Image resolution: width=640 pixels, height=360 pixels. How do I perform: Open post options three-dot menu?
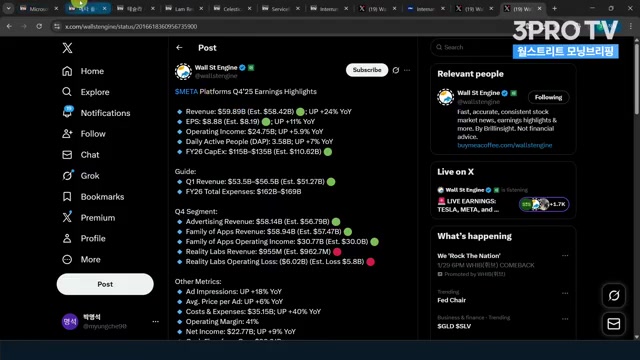(407, 70)
